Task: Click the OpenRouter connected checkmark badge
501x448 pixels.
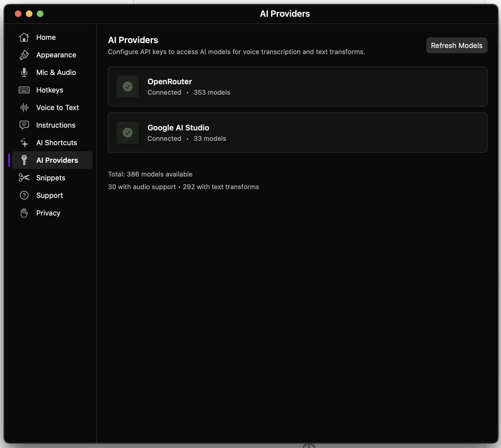Action: 127,86
